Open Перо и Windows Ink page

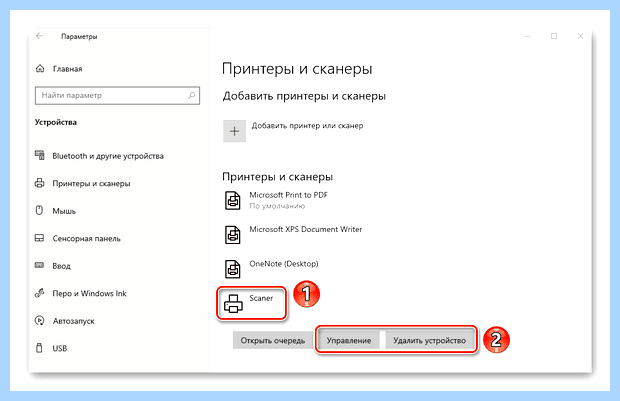tap(89, 293)
